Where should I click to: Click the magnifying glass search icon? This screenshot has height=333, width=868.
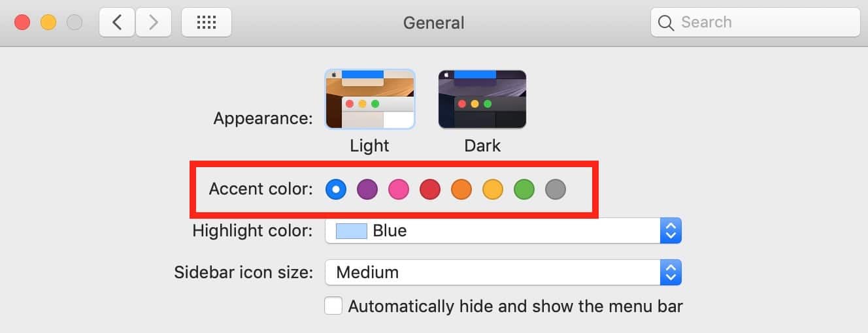[666, 23]
